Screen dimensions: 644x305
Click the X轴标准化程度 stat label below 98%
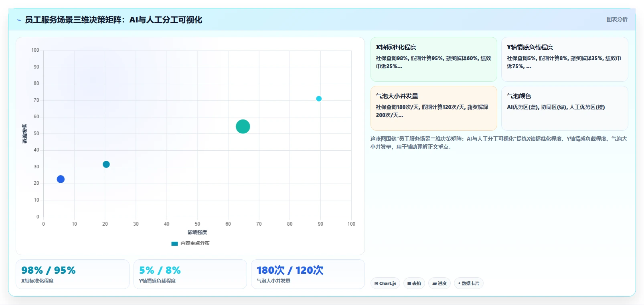coord(37,281)
